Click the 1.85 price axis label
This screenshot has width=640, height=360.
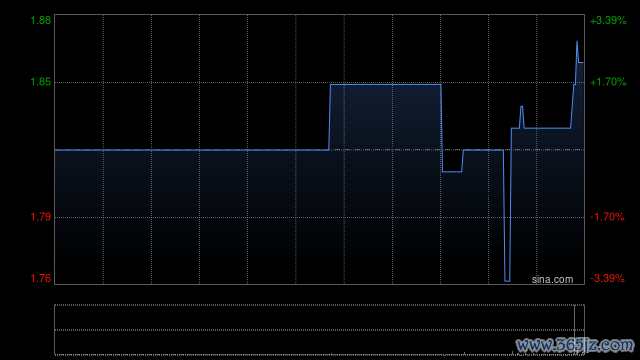click(x=41, y=82)
